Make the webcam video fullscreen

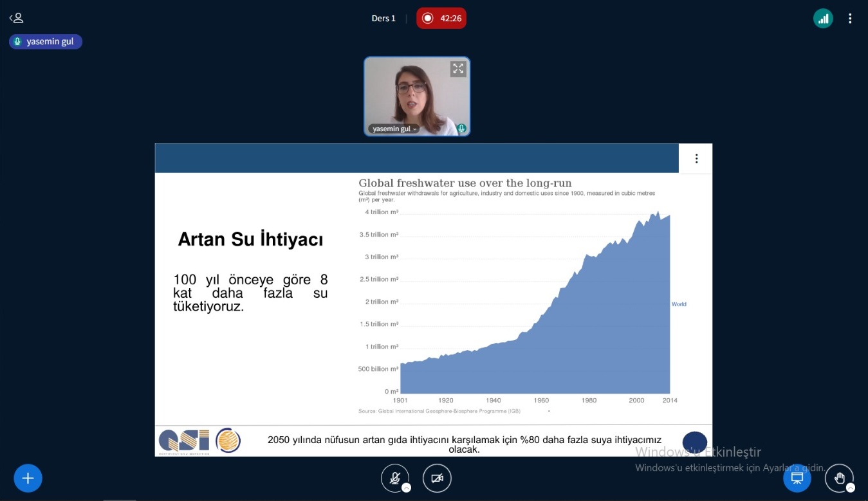(x=457, y=69)
